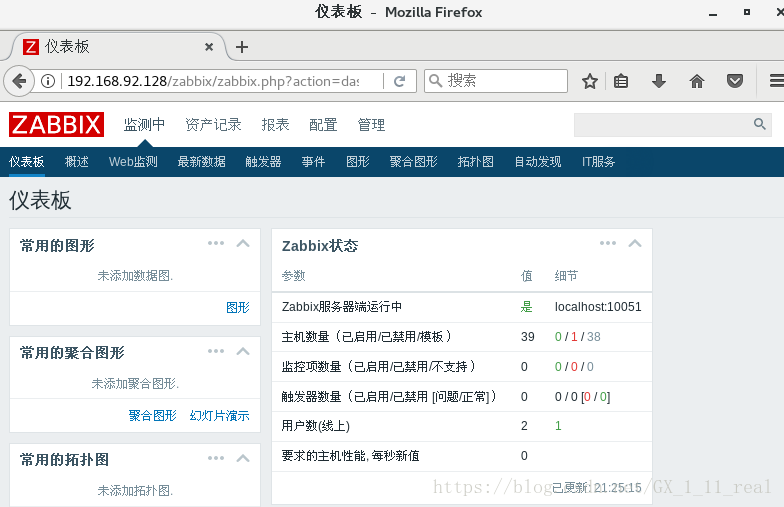
Task: Open options dots for 常用的拓扑图 widget
Action: [216, 458]
